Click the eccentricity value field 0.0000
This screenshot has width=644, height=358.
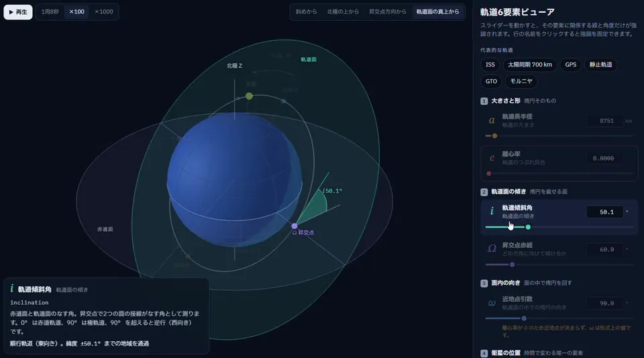[605, 159]
